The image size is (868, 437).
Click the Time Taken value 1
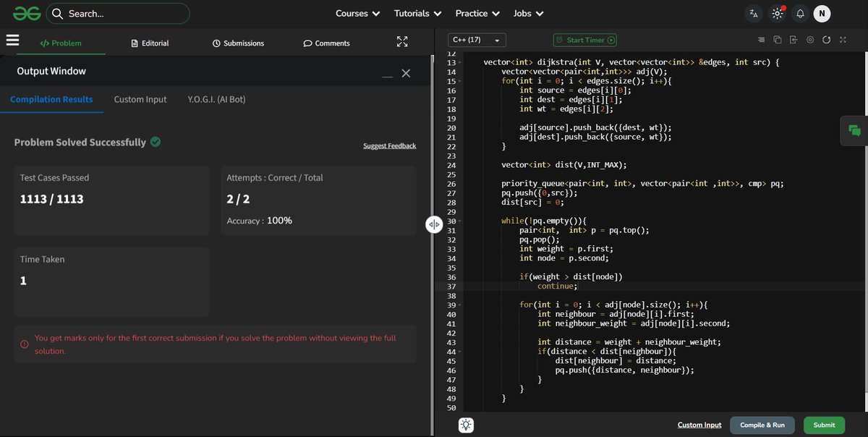coord(23,281)
